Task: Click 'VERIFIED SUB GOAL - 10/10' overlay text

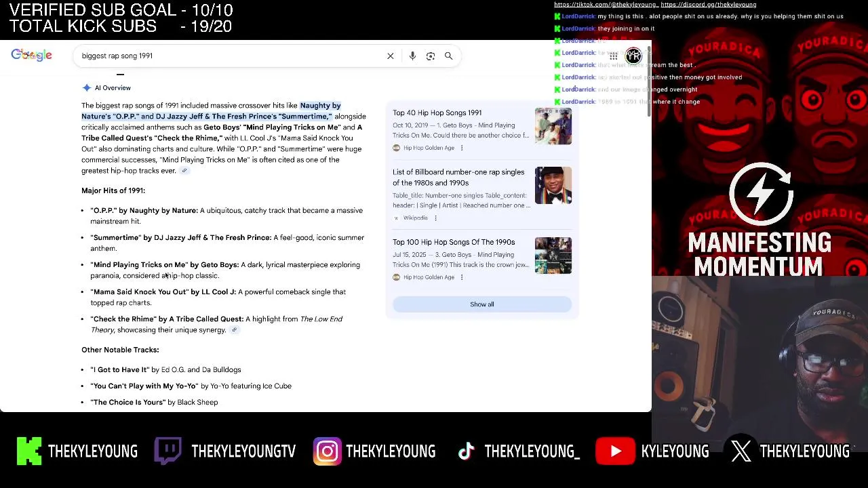Action: 121,10
